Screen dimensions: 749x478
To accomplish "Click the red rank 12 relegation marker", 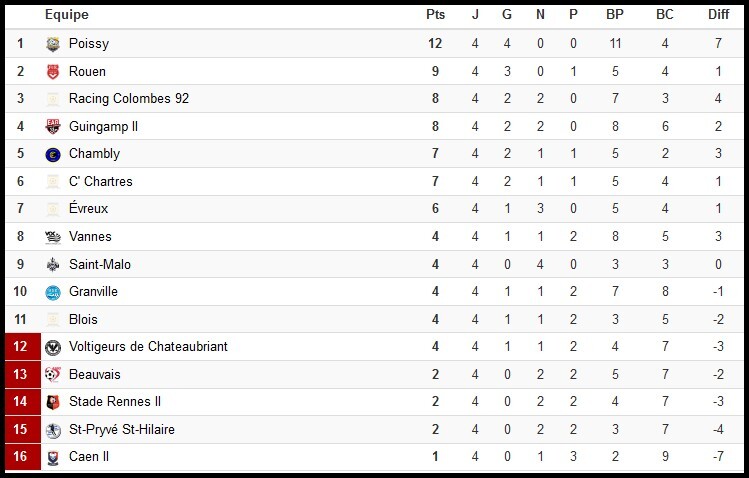I will point(20,347).
